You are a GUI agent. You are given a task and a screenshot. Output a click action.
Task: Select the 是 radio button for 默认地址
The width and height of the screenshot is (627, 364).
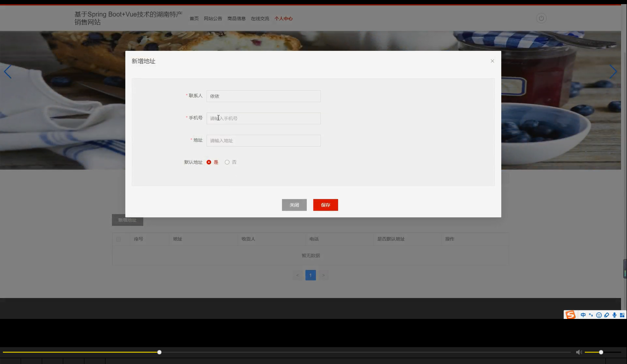tap(209, 162)
